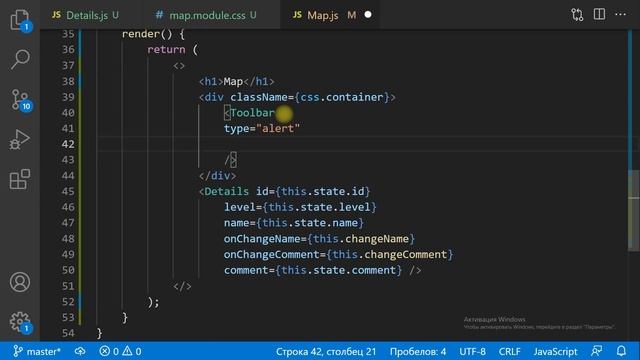The image size is (640, 360).
Task: Click the closing div tag on line 44
Action: (217, 176)
